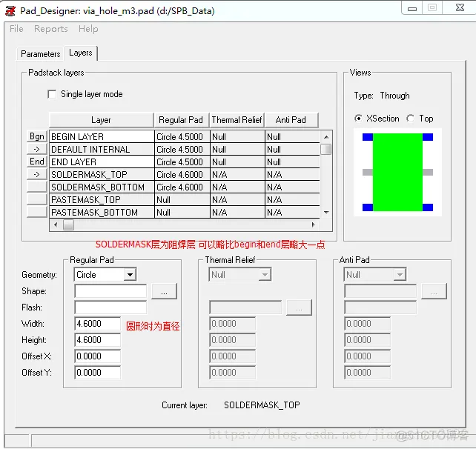Click the blank row button beside PASTEMASK_BOTTOM

[x=37, y=212]
